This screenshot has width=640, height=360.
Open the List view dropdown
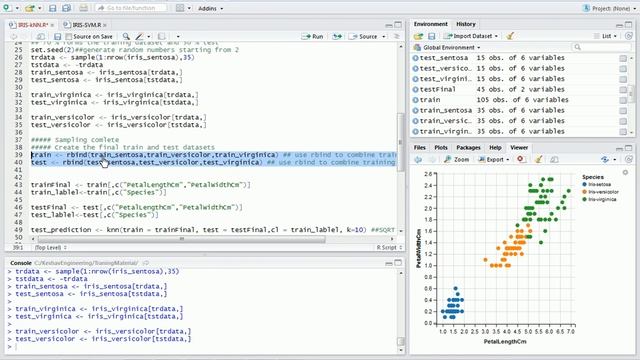pyautogui.click(x=606, y=36)
